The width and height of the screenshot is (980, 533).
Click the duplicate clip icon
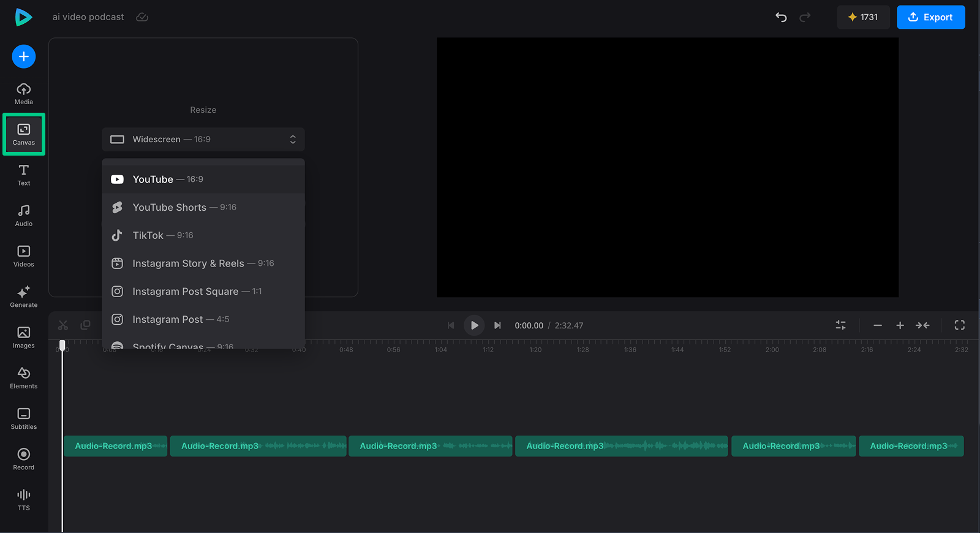coord(86,325)
